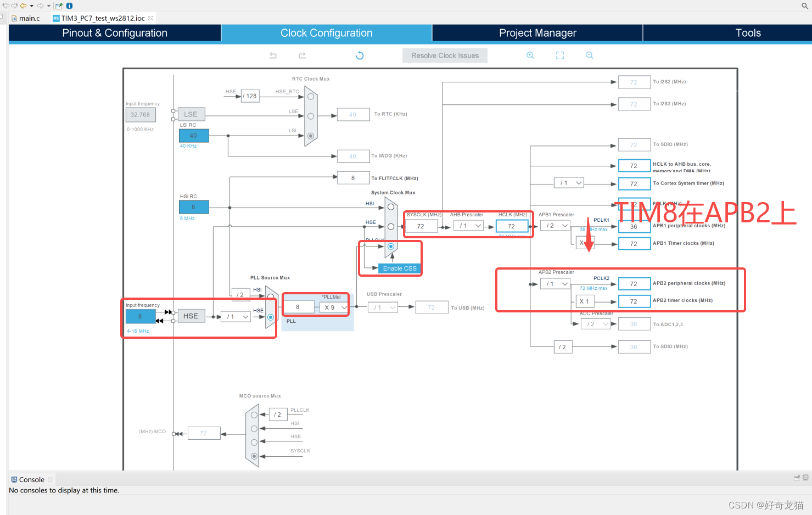
Task: Select PLLCLK in System Clock Mux
Action: pyautogui.click(x=391, y=247)
